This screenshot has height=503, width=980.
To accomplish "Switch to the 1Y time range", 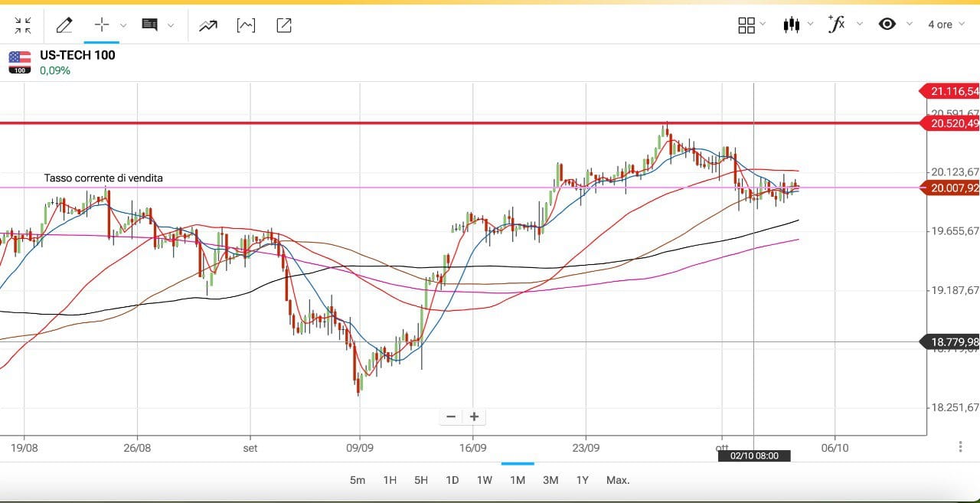I will click(x=582, y=480).
